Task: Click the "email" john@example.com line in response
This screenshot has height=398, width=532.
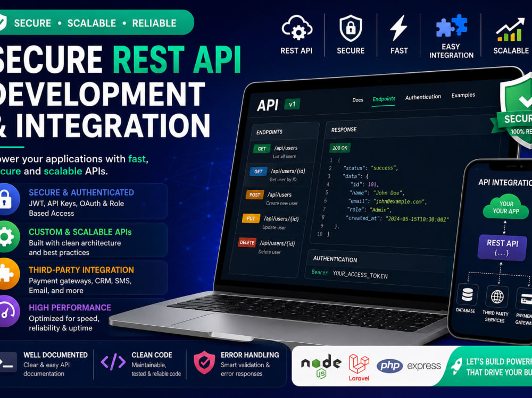Action: point(388,201)
